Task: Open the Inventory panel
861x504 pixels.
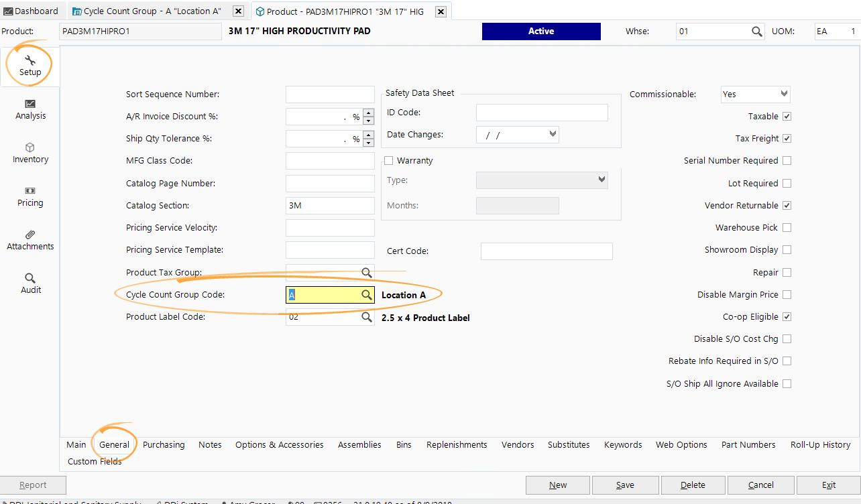Action: coord(30,153)
